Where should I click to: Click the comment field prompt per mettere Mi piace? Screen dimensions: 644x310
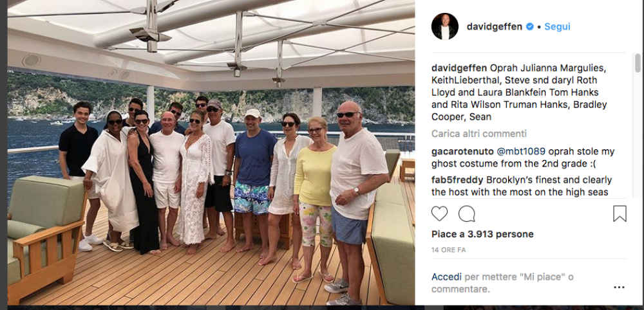tap(502, 282)
